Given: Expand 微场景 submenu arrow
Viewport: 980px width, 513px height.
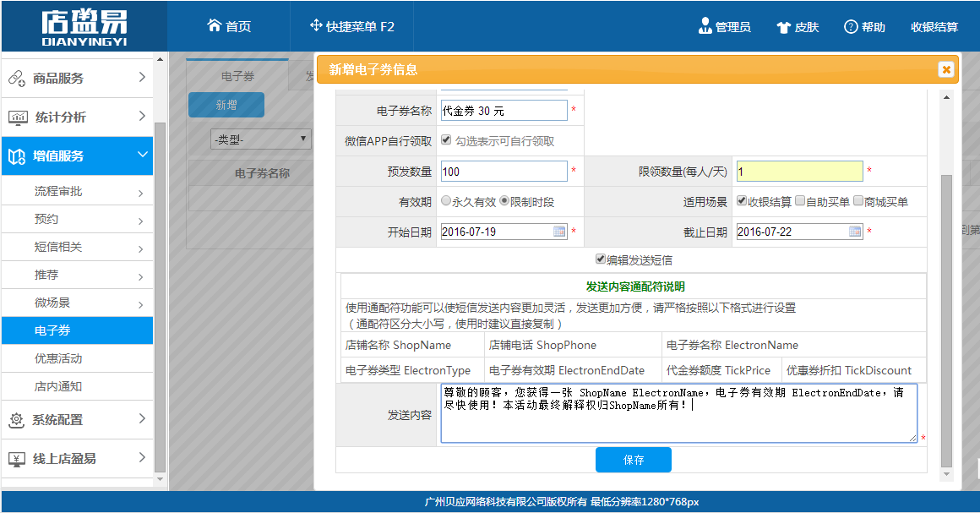Looking at the screenshot, I should (140, 304).
